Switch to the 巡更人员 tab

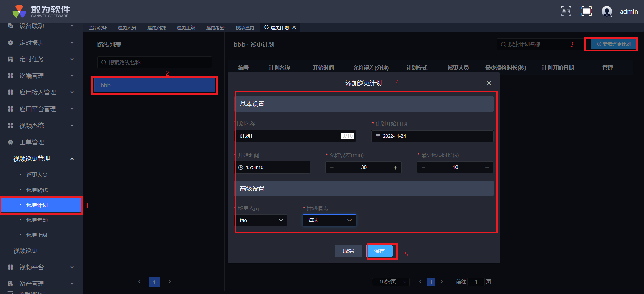click(x=127, y=28)
